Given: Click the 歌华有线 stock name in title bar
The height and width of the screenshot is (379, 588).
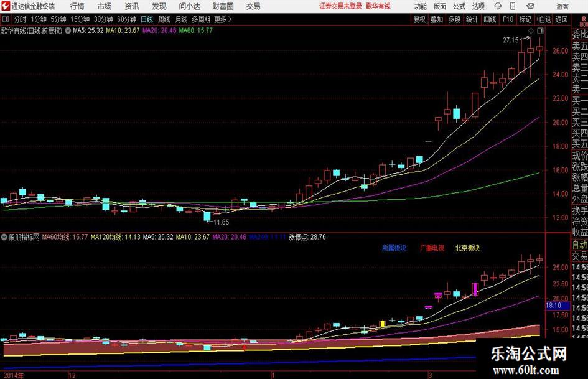Looking at the screenshot, I should pos(378,6).
